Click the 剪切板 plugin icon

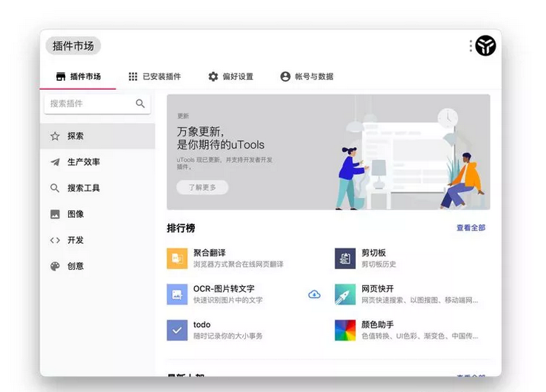coord(345,259)
